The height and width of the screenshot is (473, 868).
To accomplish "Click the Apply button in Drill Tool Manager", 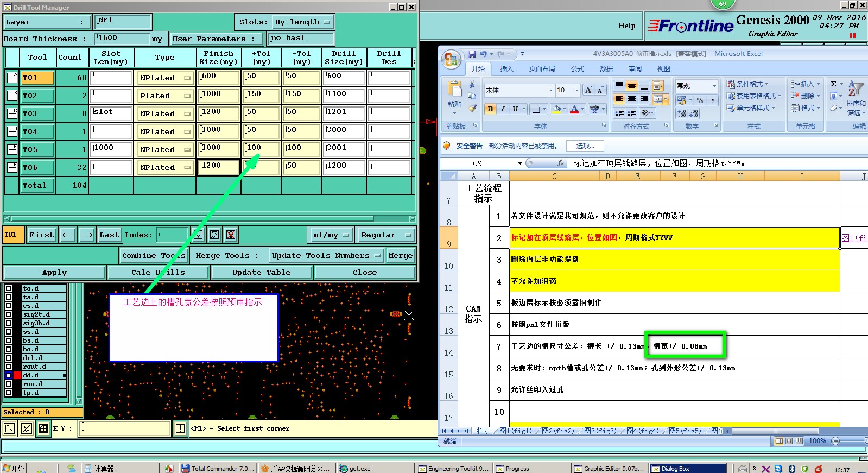I will point(54,272).
